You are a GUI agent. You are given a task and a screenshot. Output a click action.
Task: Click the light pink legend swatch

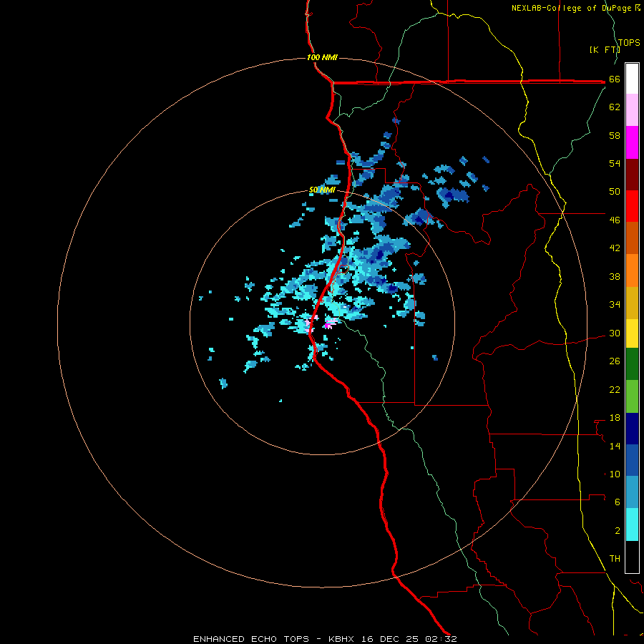tap(632, 110)
